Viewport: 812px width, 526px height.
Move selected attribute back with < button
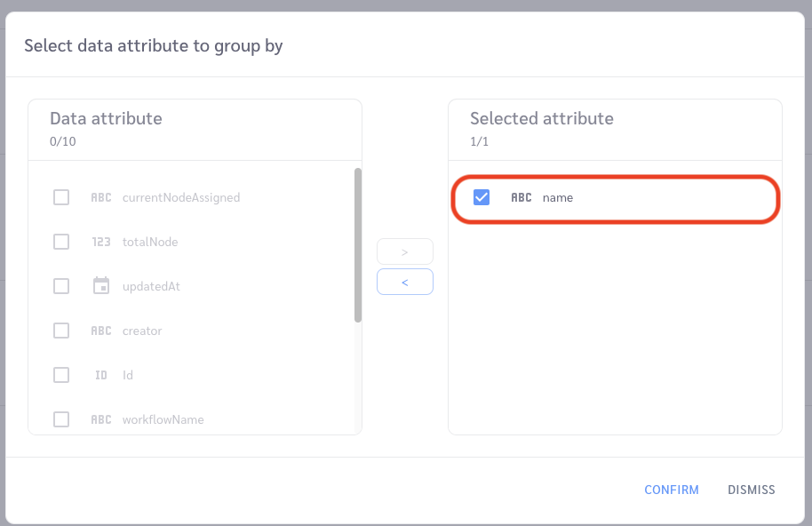pyautogui.click(x=405, y=283)
